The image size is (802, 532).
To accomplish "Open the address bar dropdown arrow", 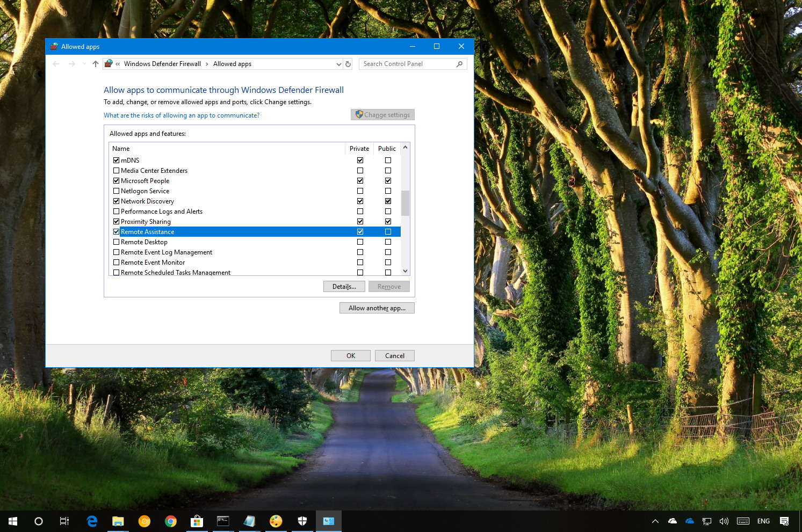I will pos(338,64).
